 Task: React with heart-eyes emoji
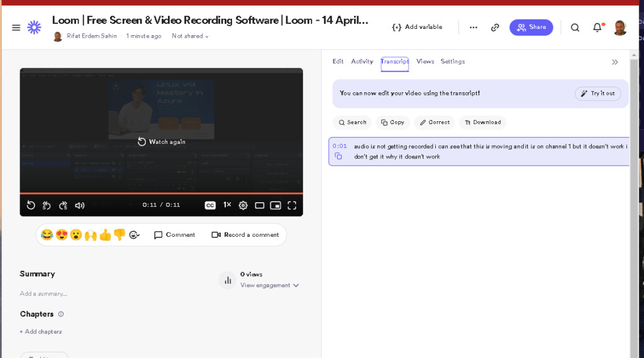click(62, 235)
